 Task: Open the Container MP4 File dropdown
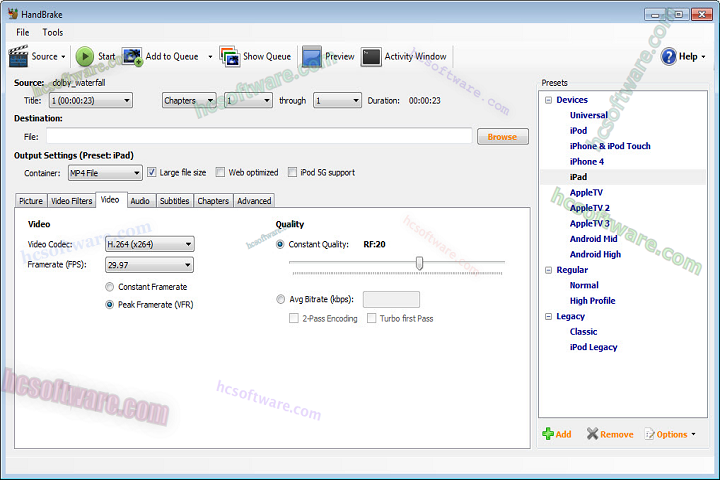105,173
